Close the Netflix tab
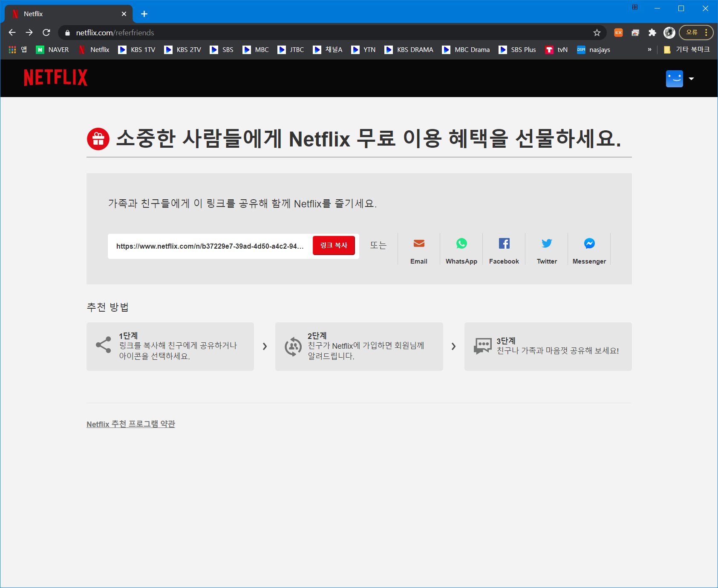Image resolution: width=718 pixels, height=588 pixels. (x=124, y=14)
